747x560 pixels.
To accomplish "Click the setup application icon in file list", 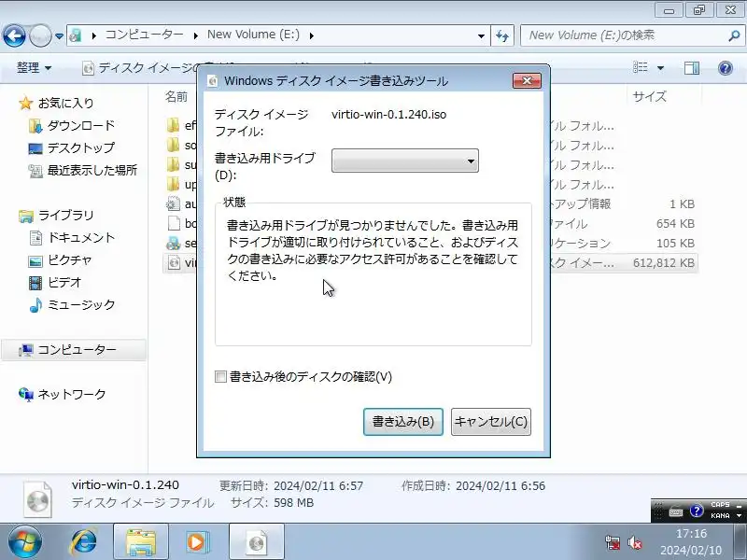I will (174, 243).
